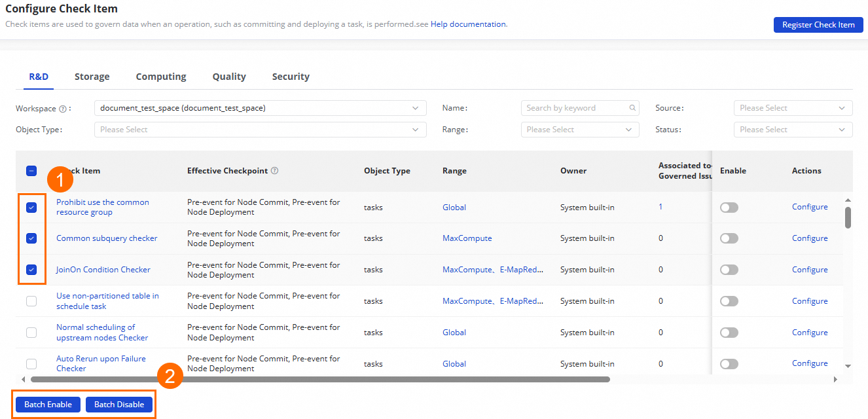Enable toggle for Common subquery checker

coord(729,238)
